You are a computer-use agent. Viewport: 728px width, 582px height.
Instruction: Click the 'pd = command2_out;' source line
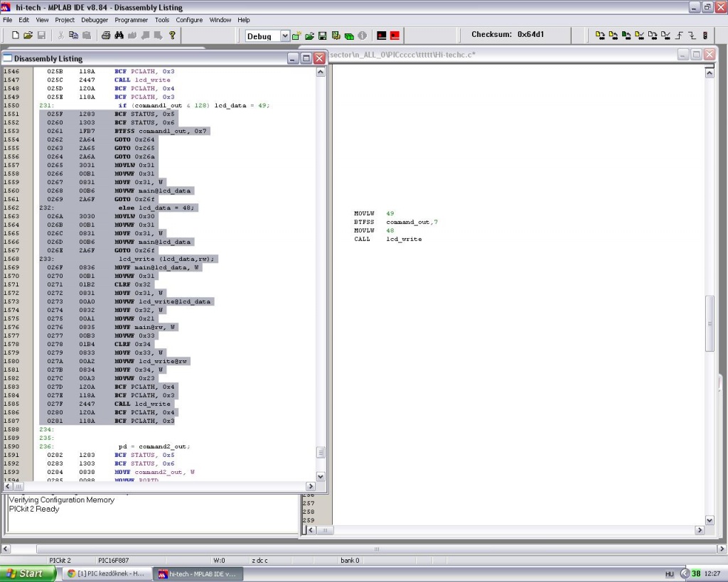[x=154, y=446]
